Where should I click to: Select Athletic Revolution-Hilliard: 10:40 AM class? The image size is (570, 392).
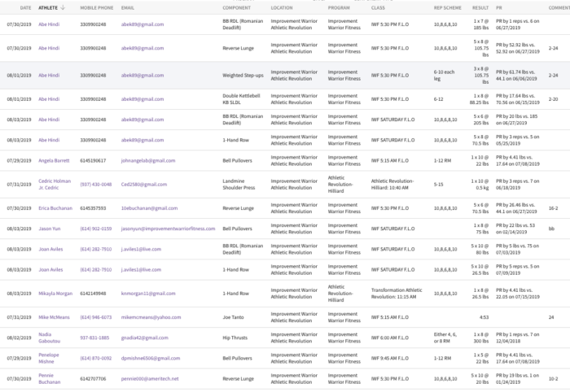(x=392, y=185)
